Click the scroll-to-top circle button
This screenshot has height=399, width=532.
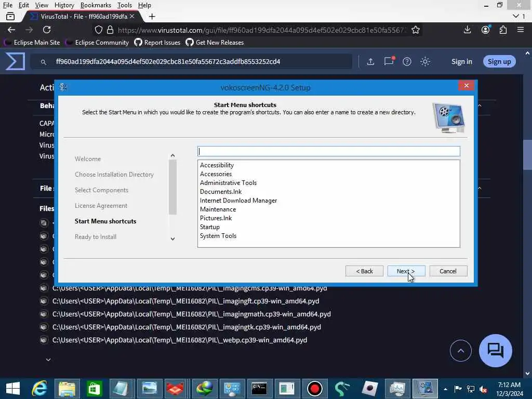point(460,351)
